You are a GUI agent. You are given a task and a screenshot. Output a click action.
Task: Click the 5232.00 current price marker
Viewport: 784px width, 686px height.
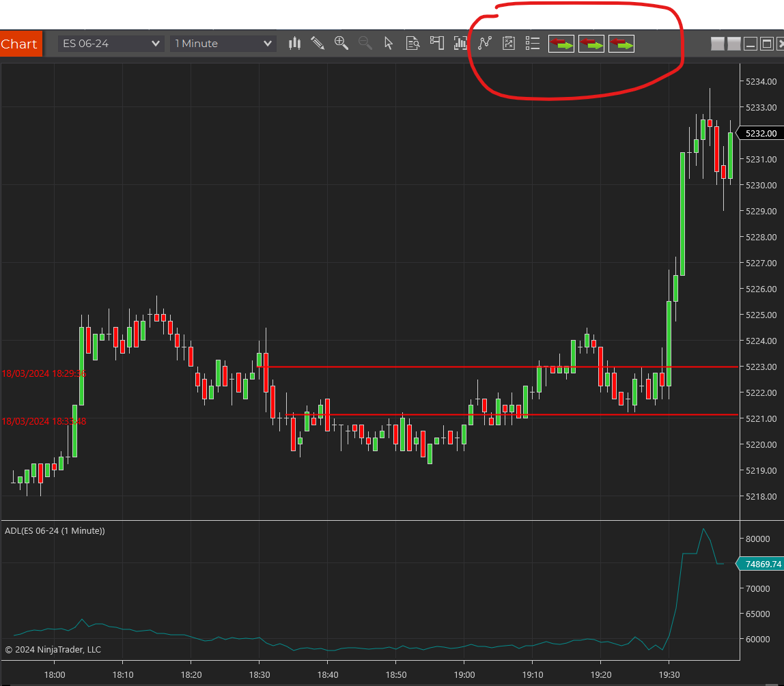click(761, 133)
